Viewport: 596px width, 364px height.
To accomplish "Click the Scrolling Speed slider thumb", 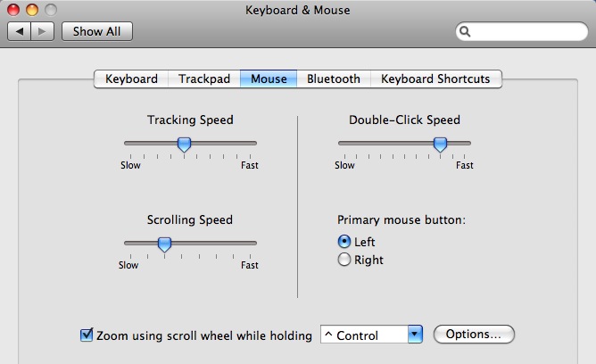I will click(x=164, y=244).
